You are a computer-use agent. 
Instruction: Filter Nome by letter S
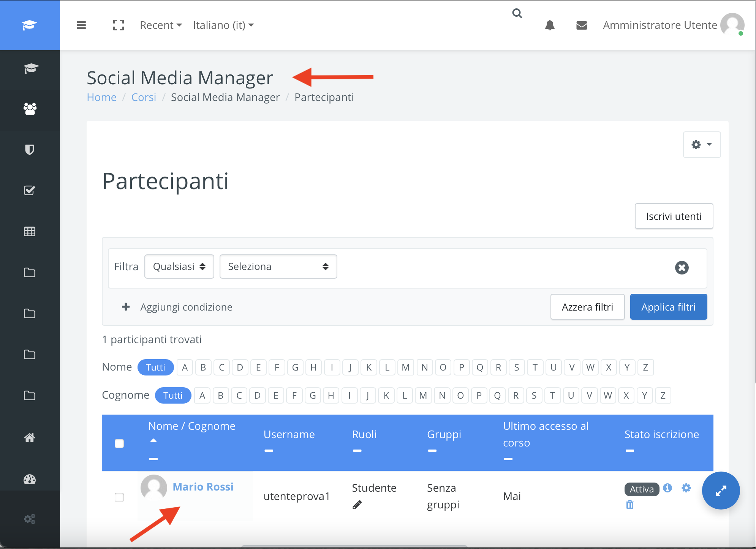click(x=517, y=367)
